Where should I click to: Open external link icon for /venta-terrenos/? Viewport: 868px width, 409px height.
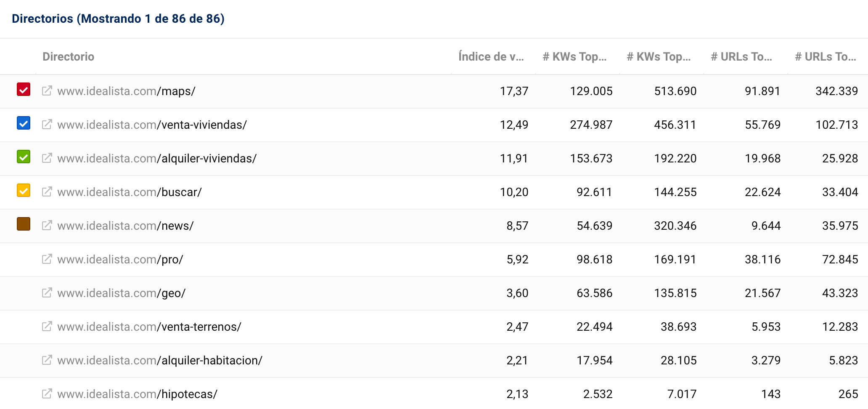point(47,327)
